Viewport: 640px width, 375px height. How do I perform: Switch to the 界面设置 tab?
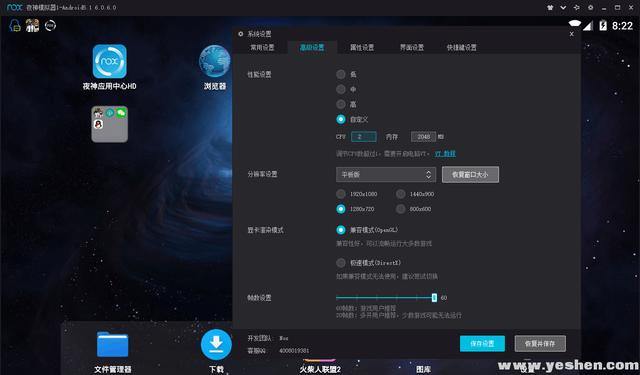click(x=412, y=48)
